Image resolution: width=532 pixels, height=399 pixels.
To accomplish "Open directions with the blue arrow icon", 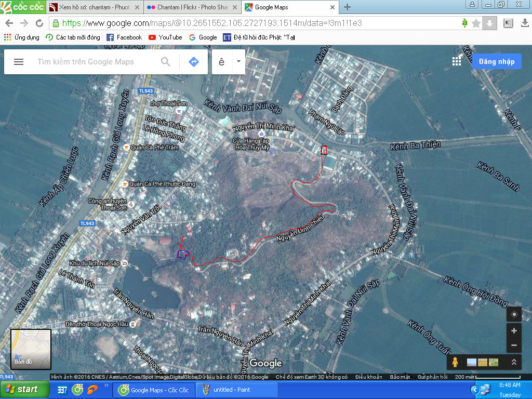I will coord(193,62).
